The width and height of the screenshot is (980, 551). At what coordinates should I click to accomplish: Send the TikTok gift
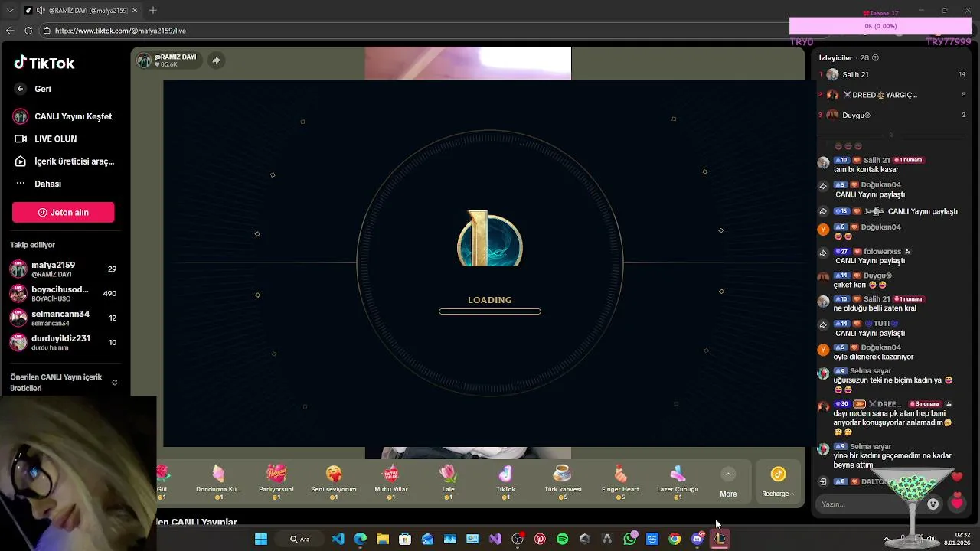point(505,482)
